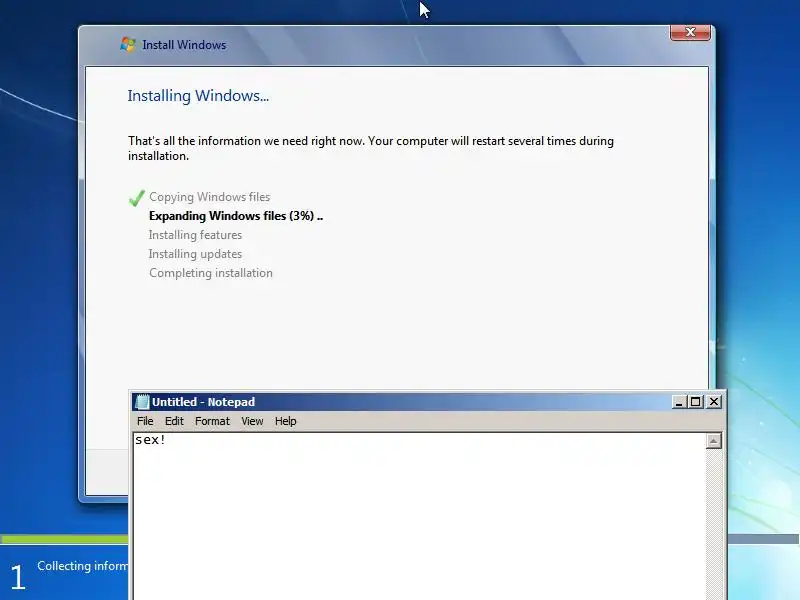Click the Notepad scrollbar up arrow
Image resolution: width=800 pixels, height=600 pixels.
pyautogui.click(x=714, y=441)
